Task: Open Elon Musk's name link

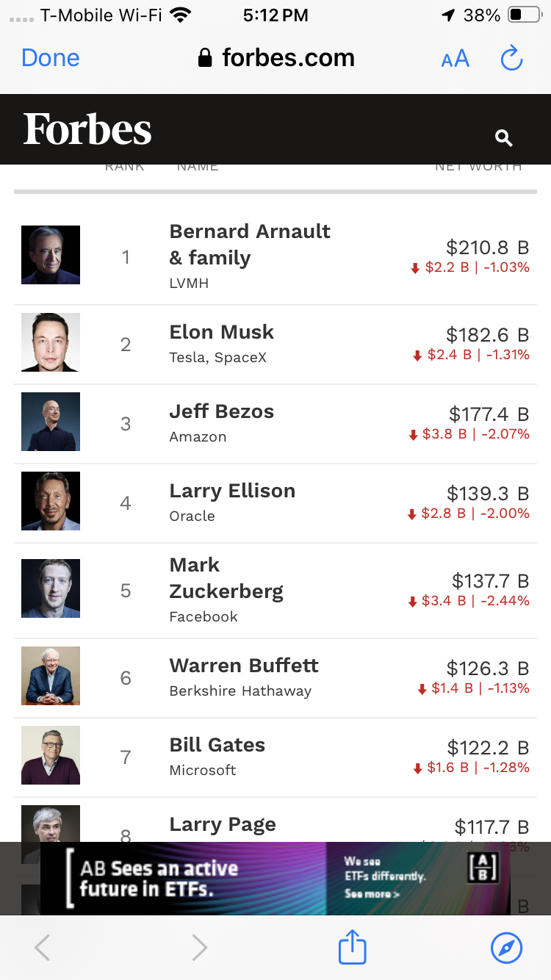Action: click(x=222, y=332)
